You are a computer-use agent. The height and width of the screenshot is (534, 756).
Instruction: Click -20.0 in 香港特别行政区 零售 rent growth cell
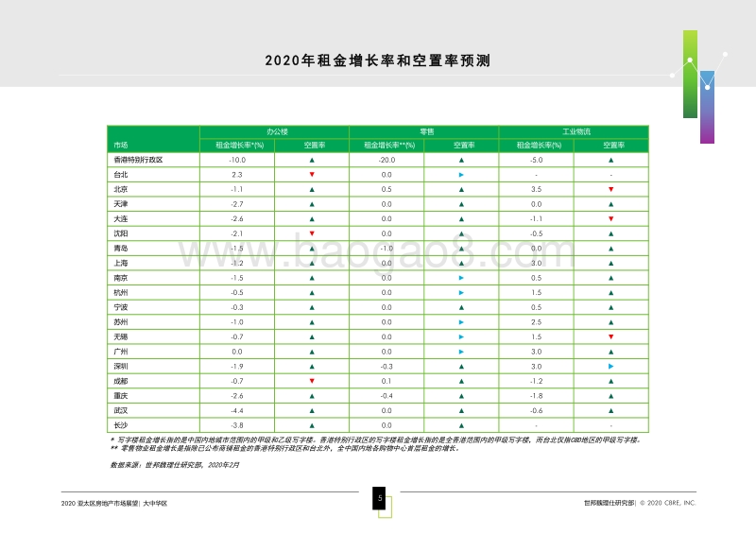coord(387,160)
